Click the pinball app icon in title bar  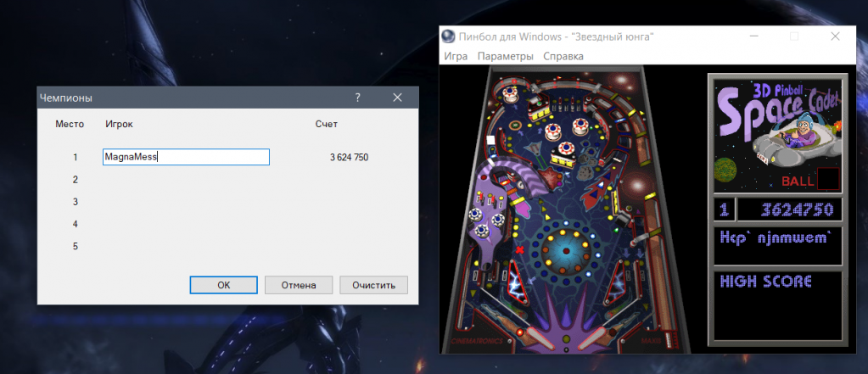(448, 36)
